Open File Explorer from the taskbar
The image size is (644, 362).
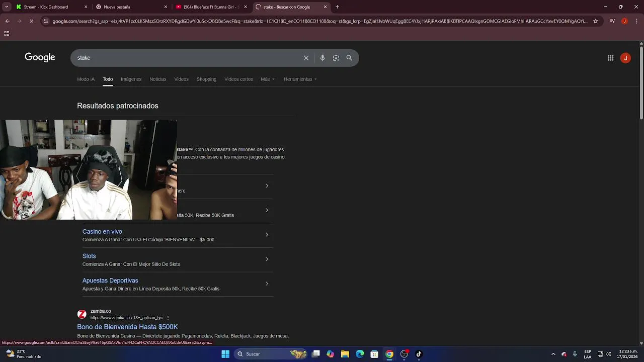pyautogui.click(x=345, y=354)
